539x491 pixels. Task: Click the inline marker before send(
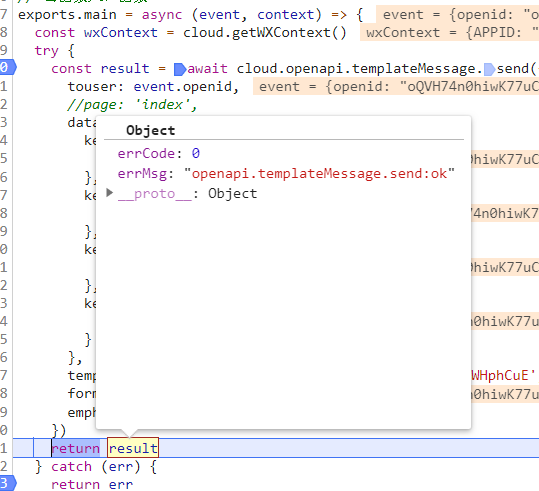(x=490, y=69)
